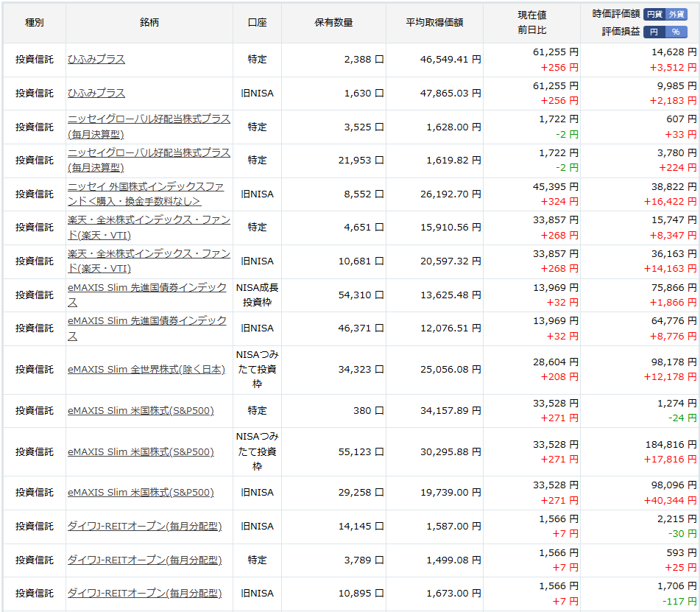Select profit value +40,344 円
Screen dimensions: 700x612
670,501
